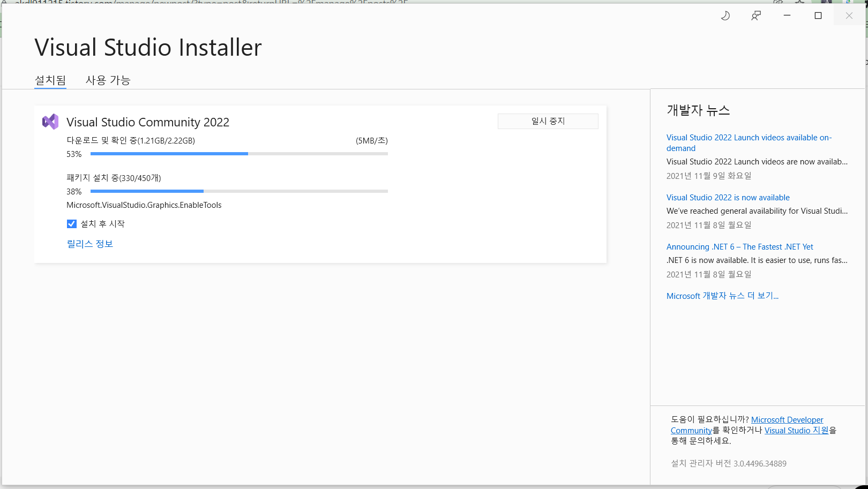Click the '패키지 설치 중(330/450개)' status text
868x489 pixels.
tap(114, 178)
